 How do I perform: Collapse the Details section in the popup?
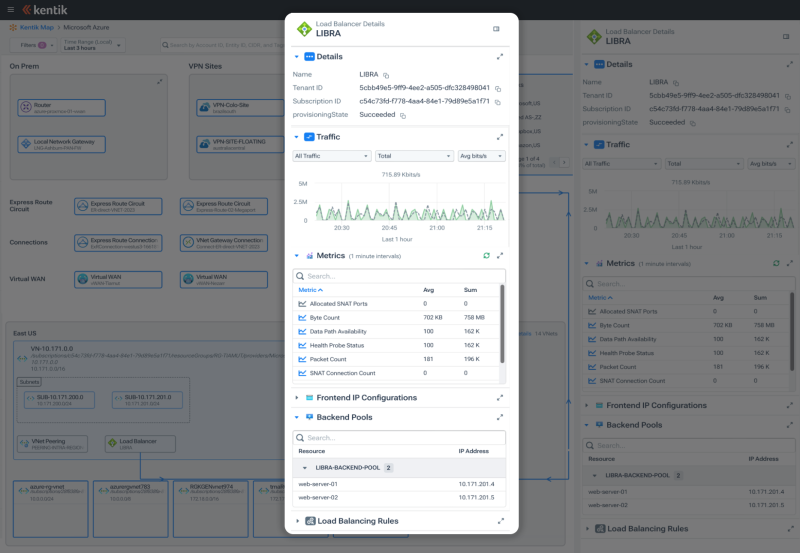[296, 57]
